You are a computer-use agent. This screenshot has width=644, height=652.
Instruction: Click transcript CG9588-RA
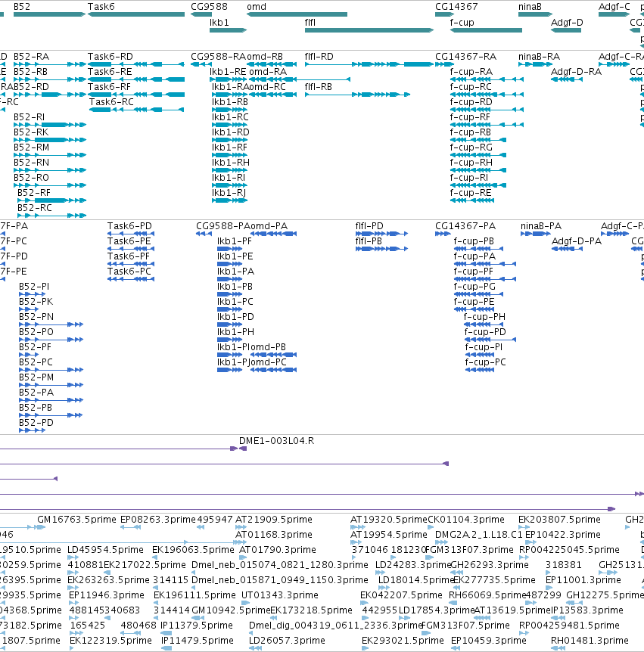pyautogui.click(x=201, y=64)
